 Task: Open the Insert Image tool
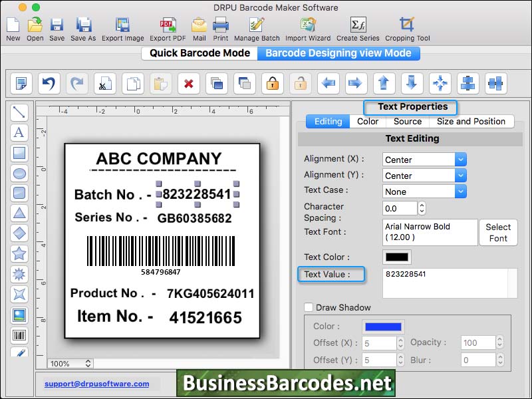point(19,314)
